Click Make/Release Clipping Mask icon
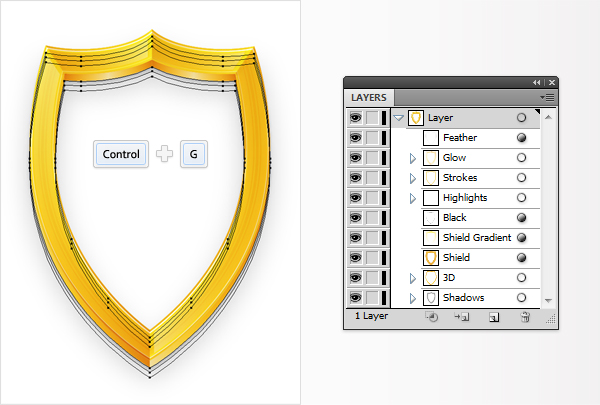This screenshot has height=405, width=600. coord(432,317)
